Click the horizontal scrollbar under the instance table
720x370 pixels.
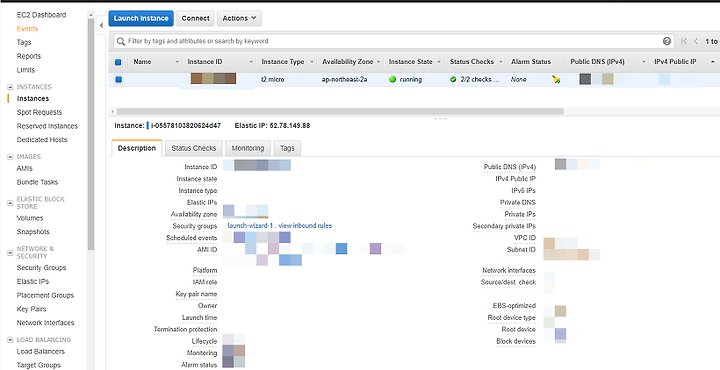point(340,111)
